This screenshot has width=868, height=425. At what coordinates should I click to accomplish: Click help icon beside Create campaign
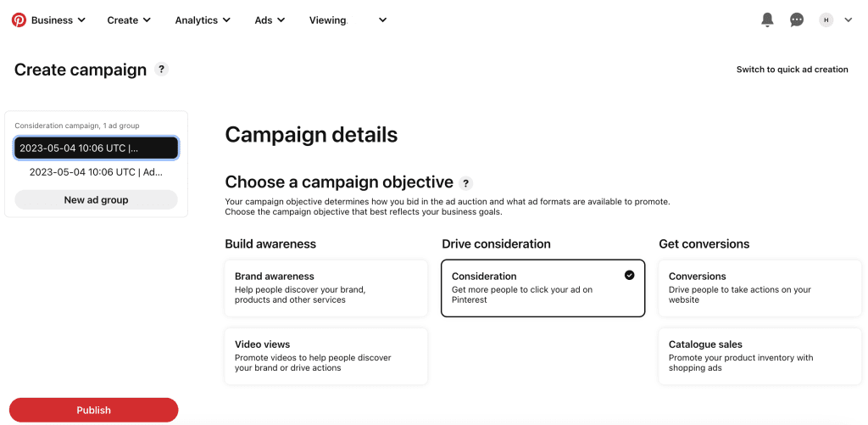161,70
